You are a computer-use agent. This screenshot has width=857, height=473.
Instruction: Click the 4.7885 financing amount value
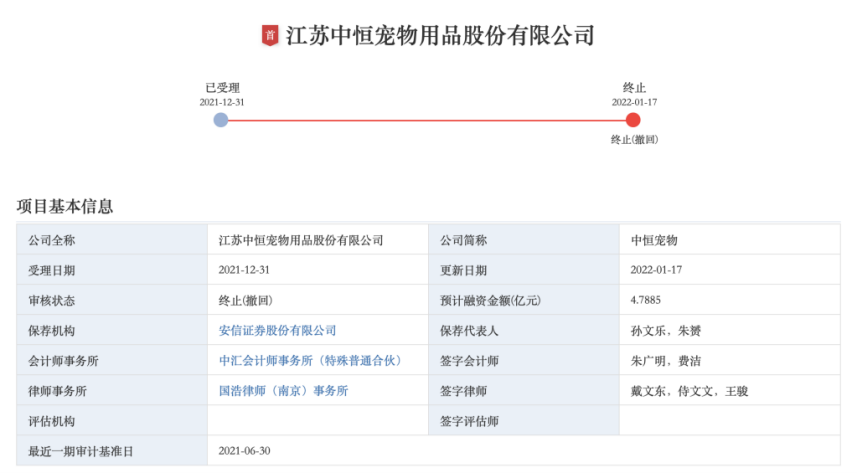645,300
